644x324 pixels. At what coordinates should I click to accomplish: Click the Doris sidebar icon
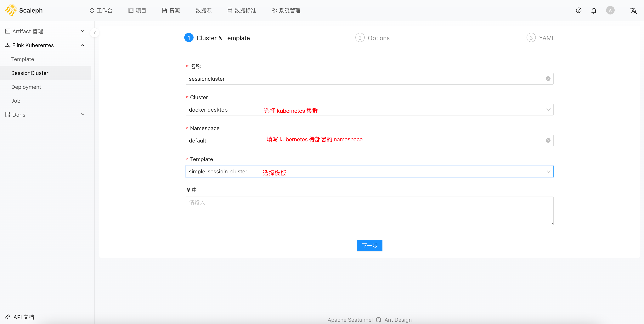[x=8, y=115]
